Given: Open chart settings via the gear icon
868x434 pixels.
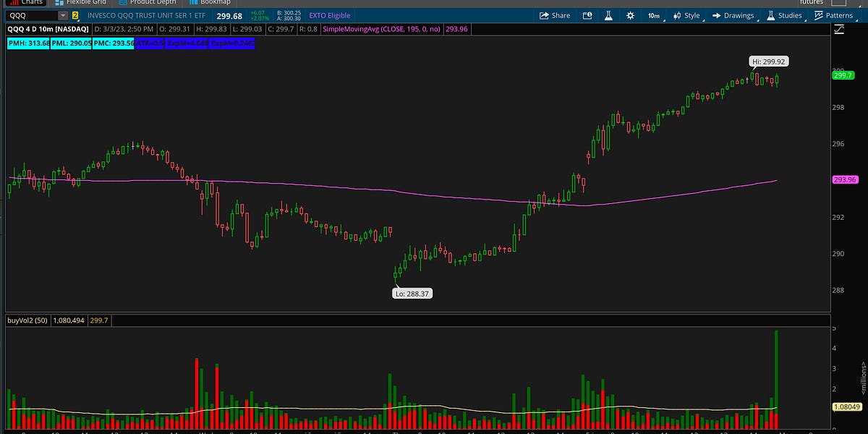Looking at the screenshot, I should (629, 15).
